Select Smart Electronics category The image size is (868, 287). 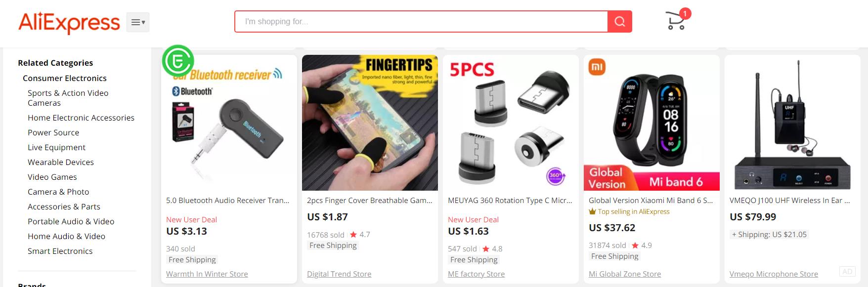point(60,251)
